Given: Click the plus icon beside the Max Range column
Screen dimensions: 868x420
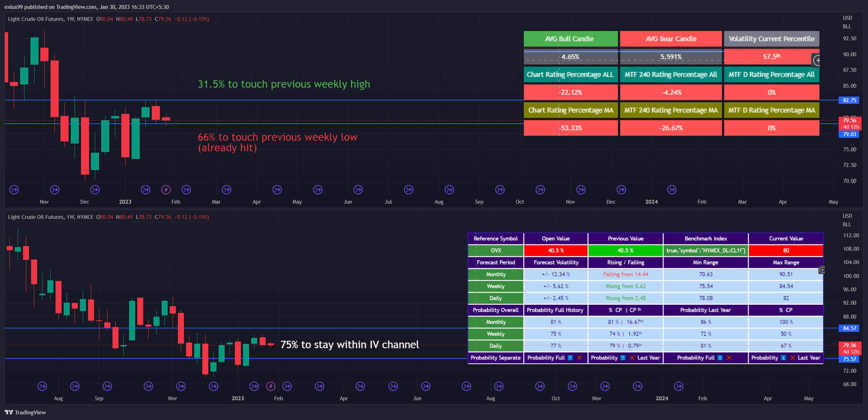Looking at the screenshot, I should coord(822,270).
